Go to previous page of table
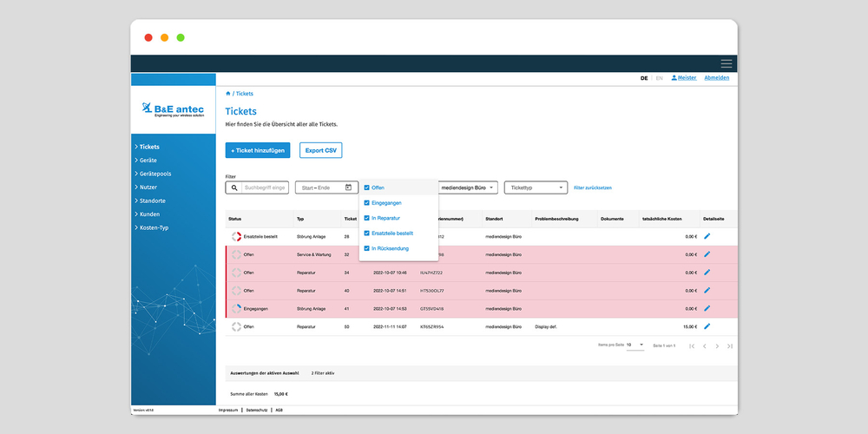The height and width of the screenshot is (434, 868). pyautogui.click(x=704, y=346)
